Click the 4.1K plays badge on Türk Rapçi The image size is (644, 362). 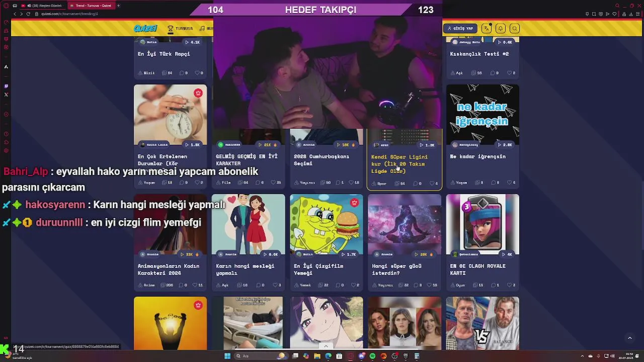193,42
